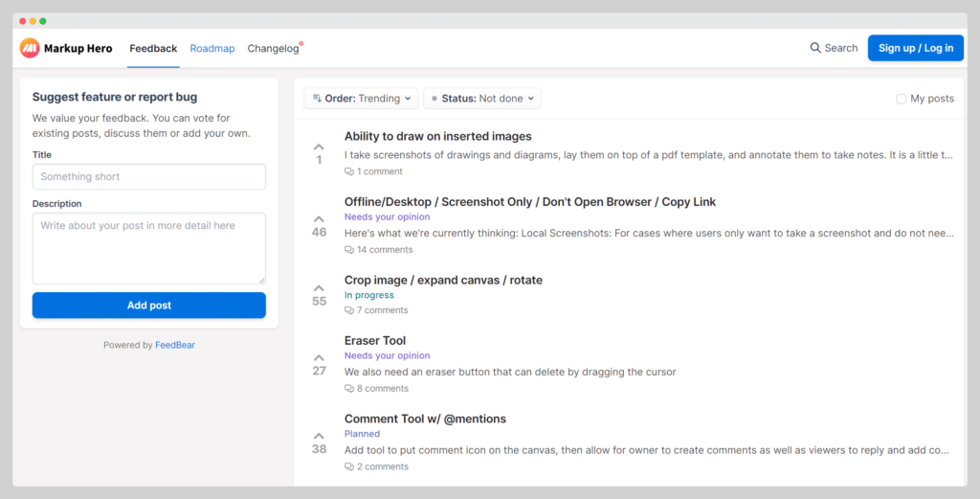This screenshot has height=499, width=980.
Task: Click the search magnifier icon
Action: pos(815,48)
